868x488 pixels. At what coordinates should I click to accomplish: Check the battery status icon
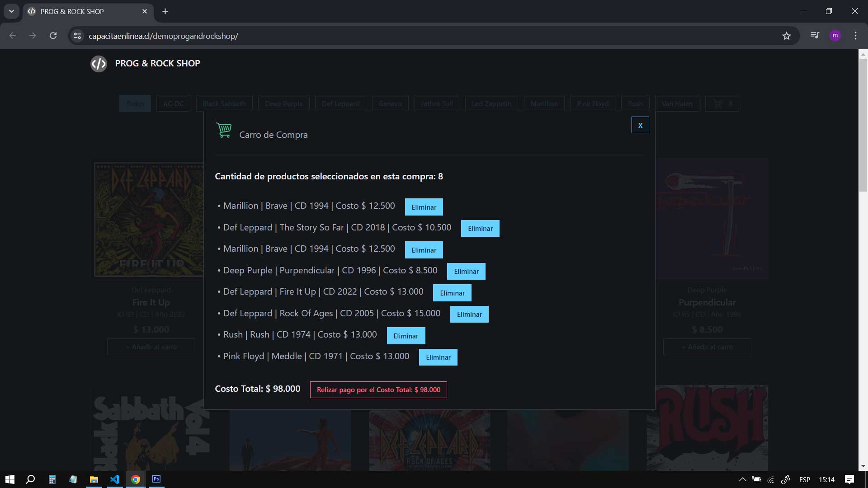[x=756, y=479]
